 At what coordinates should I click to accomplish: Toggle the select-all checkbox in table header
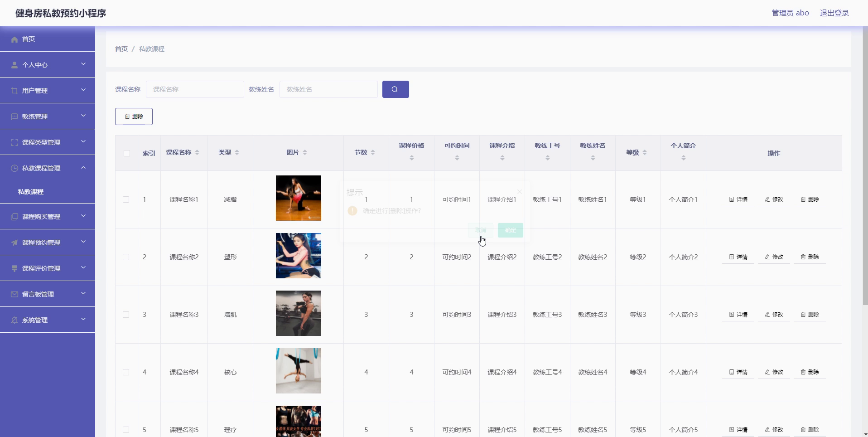click(x=127, y=153)
